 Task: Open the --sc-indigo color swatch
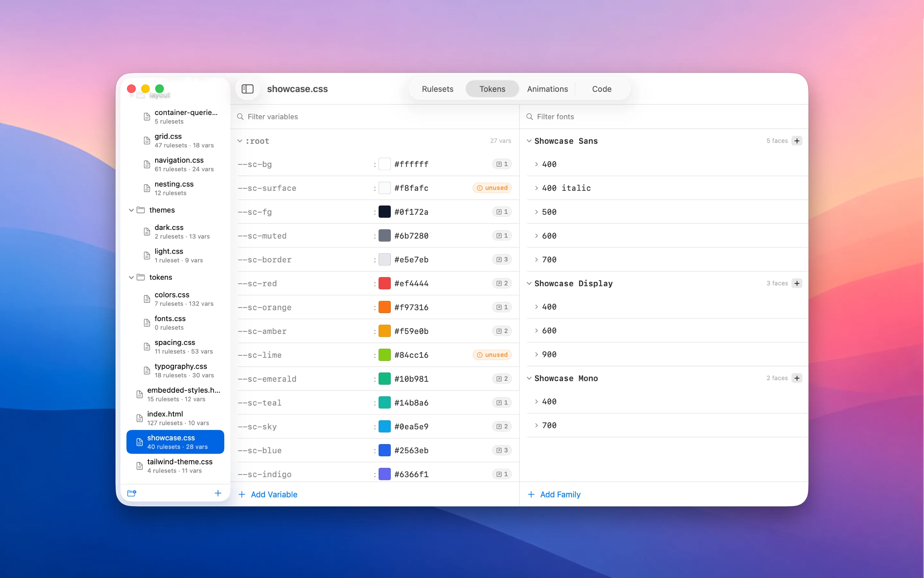384,474
